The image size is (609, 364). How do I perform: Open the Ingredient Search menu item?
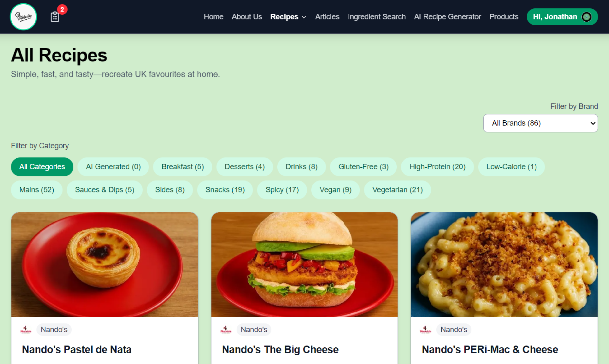(377, 17)
